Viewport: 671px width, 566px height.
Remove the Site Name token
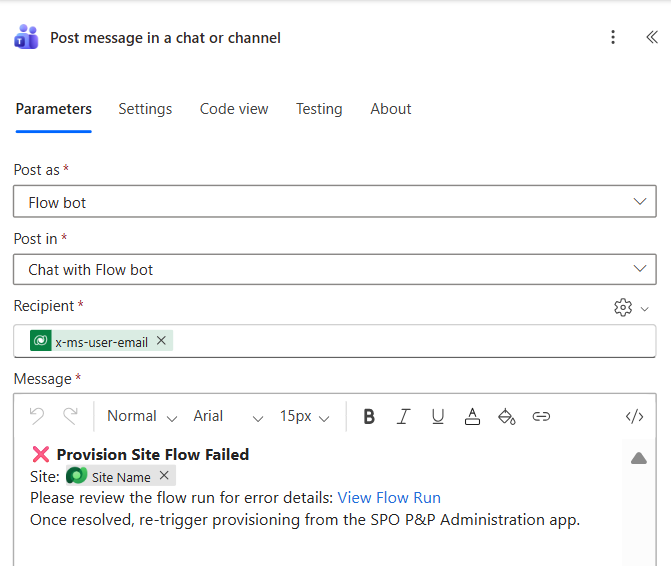tap(164, 475)
